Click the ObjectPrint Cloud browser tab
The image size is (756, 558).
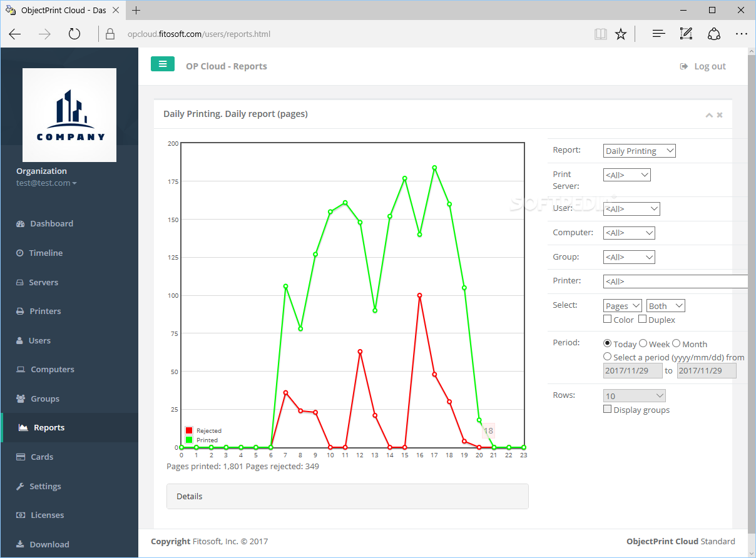[x=64, y=10]
